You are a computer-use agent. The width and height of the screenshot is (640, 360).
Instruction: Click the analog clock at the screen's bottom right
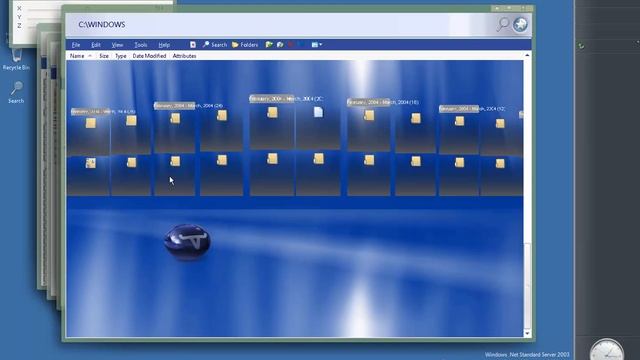(607, 350)
